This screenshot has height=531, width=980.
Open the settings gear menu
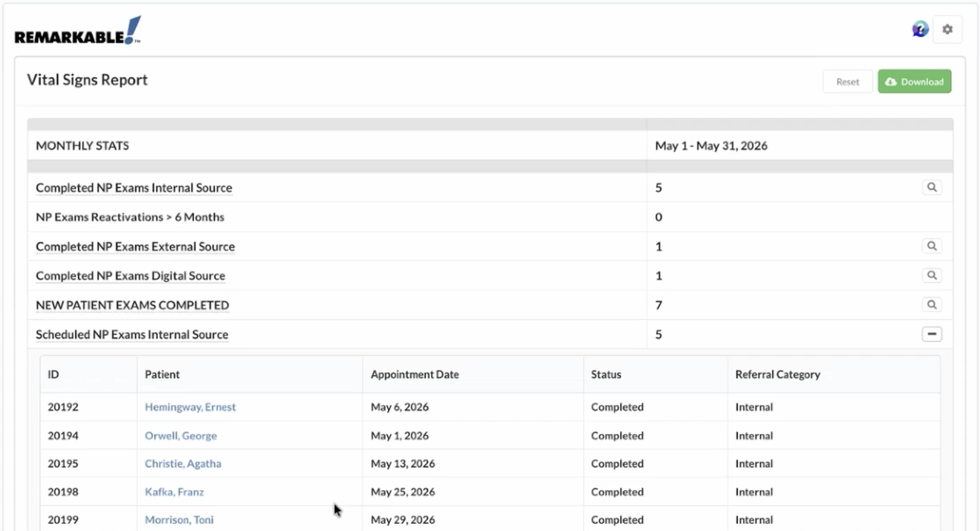[x=948, y=29]
